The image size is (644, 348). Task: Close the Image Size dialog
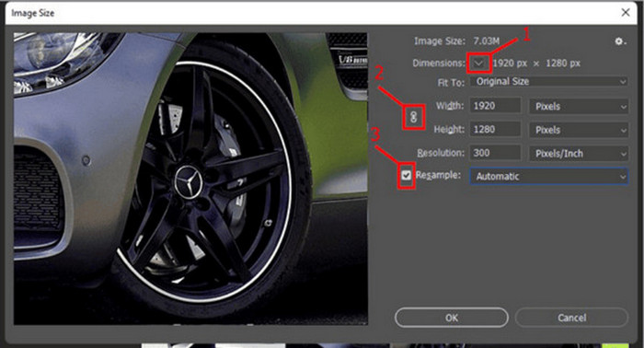click(x=626, y=12)
